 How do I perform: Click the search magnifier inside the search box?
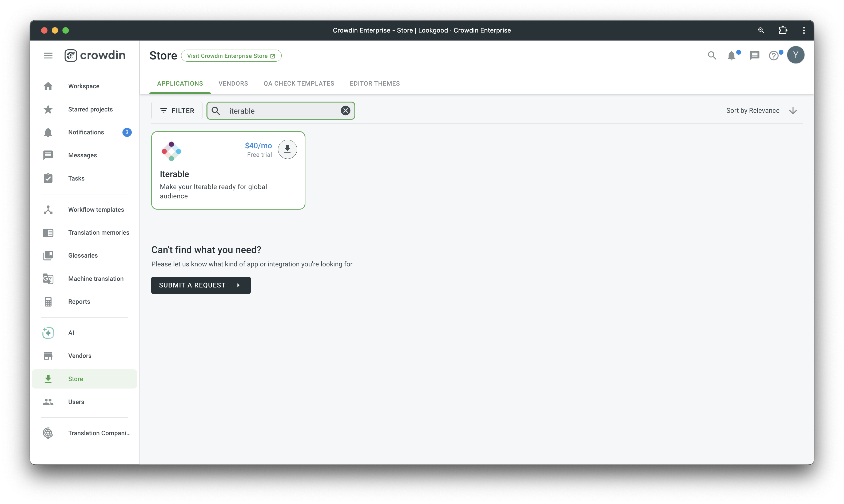pyautogui.click(x=216, y=111)
